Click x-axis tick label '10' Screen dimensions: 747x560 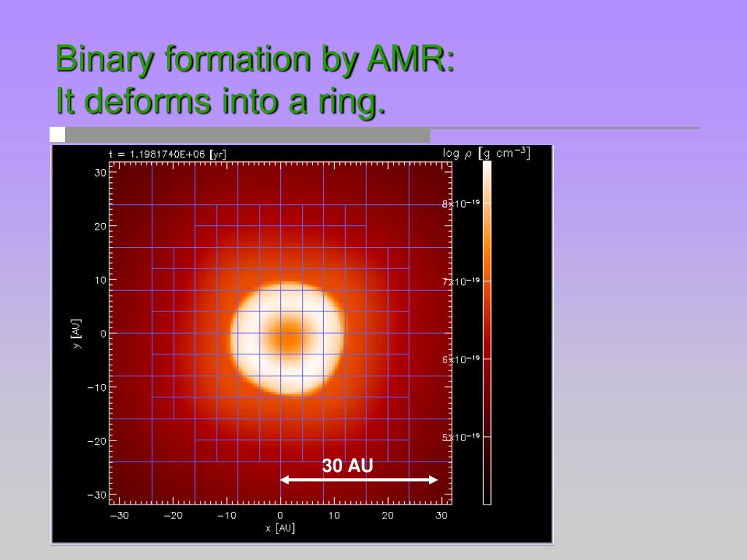pos(334,516)
